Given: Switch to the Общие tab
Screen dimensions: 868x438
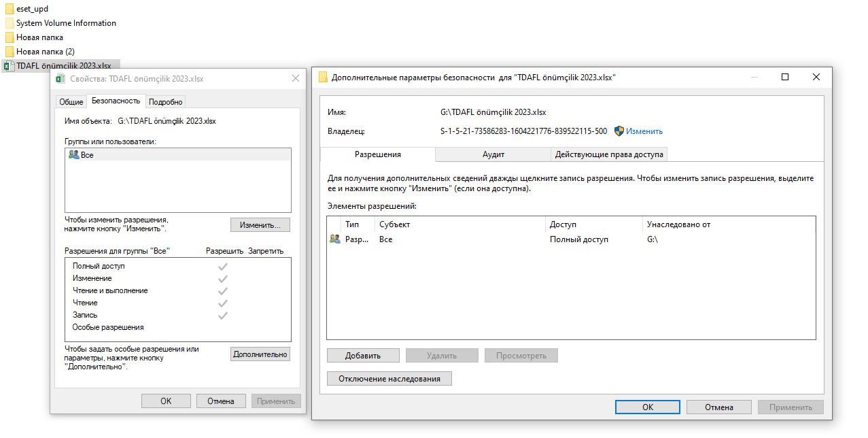Looking at the screenshot, I should [x=71, y=102].
